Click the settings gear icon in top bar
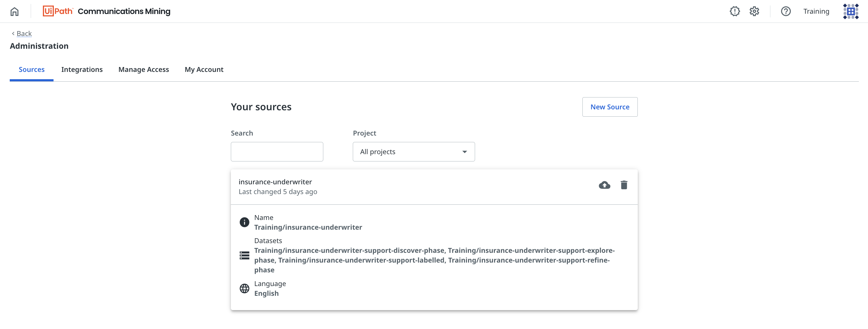 coord(755,11)
